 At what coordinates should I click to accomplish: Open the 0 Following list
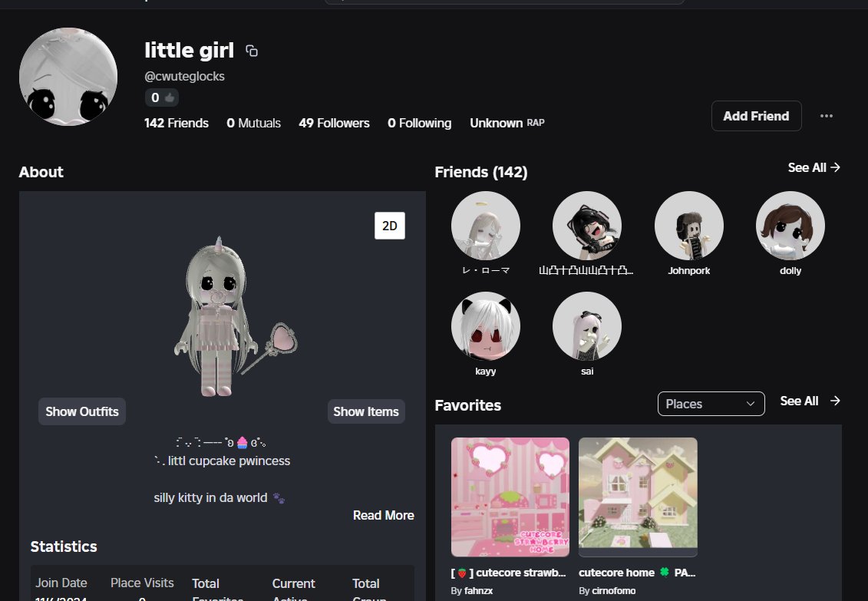(420, 123)
